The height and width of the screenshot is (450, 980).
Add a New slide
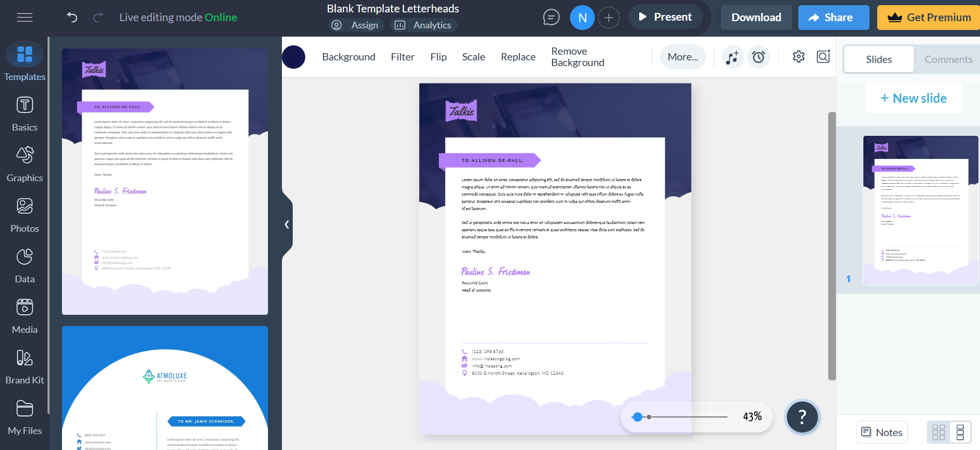pyautogui.click(x=913, y=98)
